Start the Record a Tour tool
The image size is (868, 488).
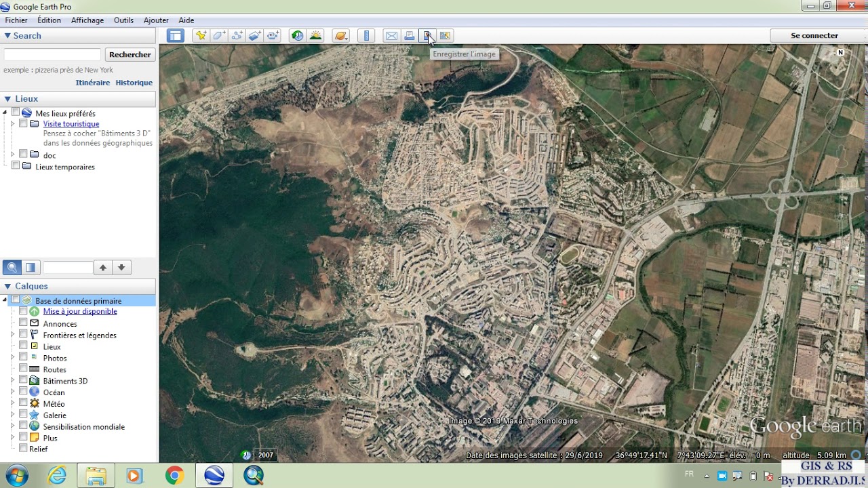(x=273, y=36)
